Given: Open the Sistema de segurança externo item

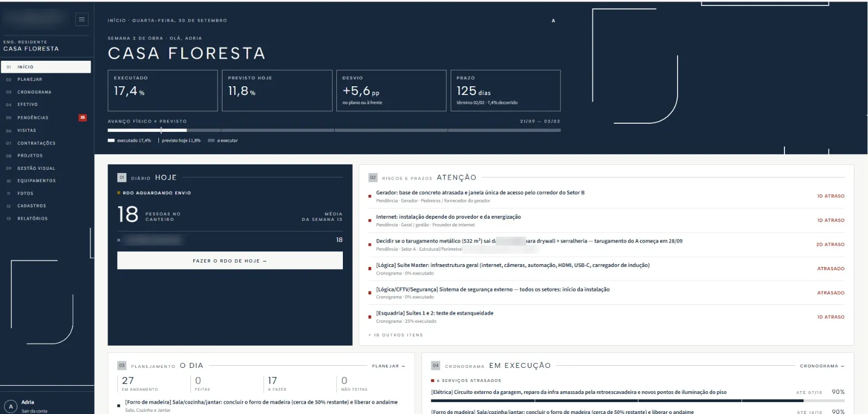Looking at the screenshot, I should point(606,292).
